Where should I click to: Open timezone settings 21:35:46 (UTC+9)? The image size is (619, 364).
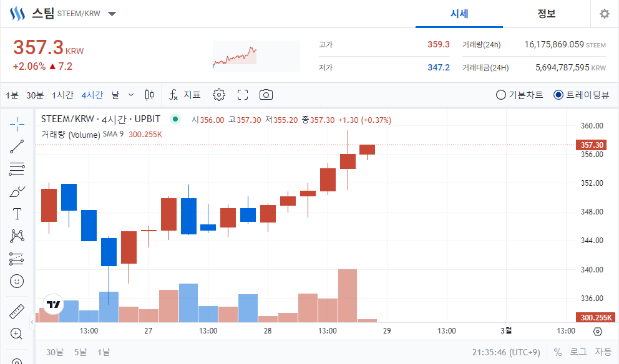click(x=506, y=352)
